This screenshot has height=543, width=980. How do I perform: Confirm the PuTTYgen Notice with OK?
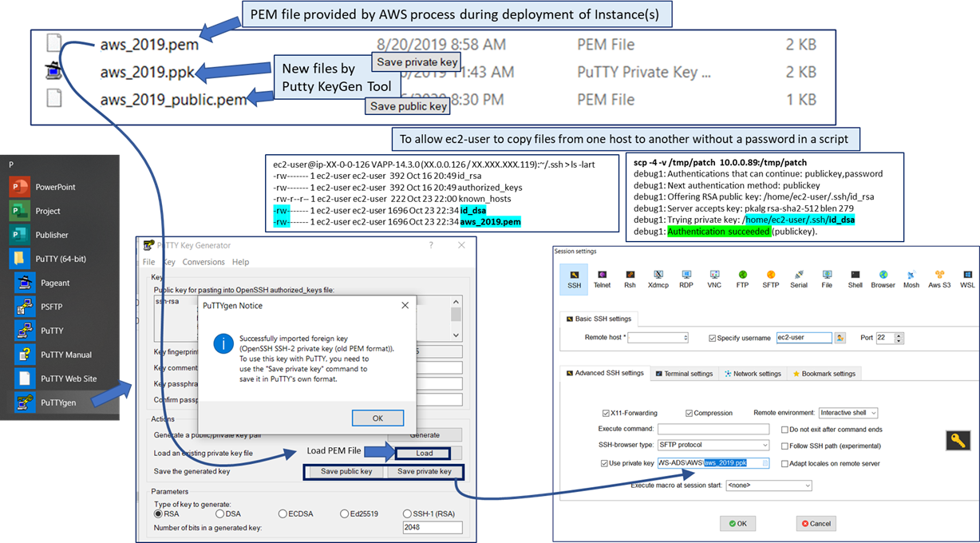coord(377,418)
